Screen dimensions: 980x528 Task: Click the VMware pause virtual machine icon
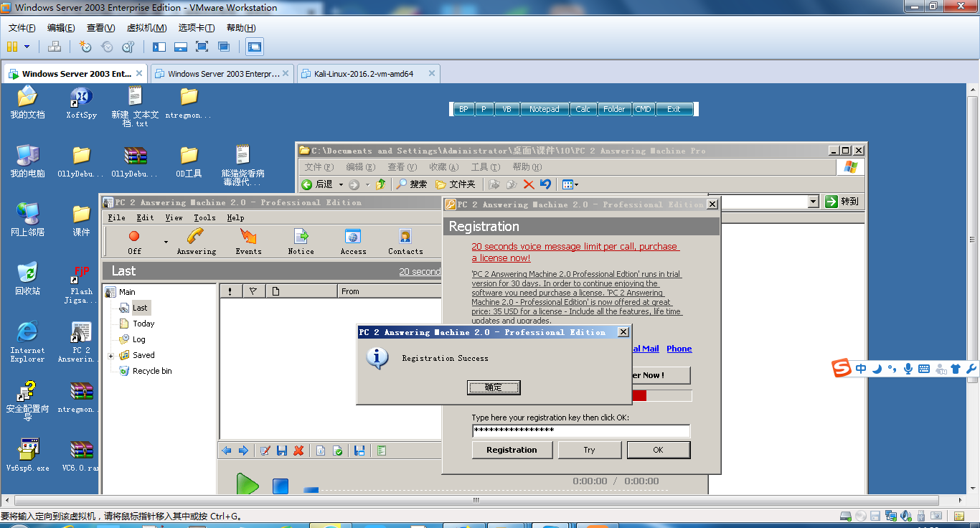click(x=11, y=47)
